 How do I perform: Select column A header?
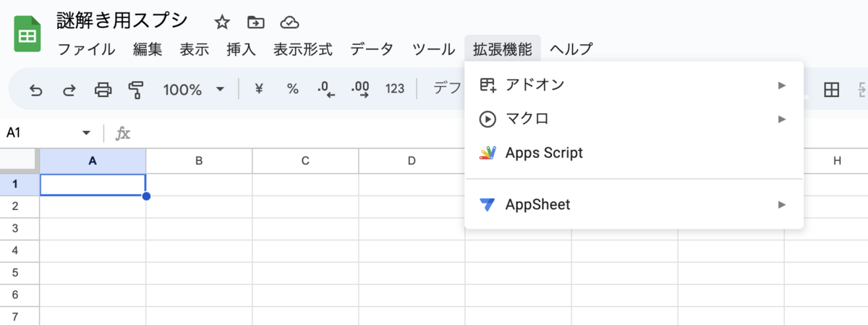click(x=93, y=161)
